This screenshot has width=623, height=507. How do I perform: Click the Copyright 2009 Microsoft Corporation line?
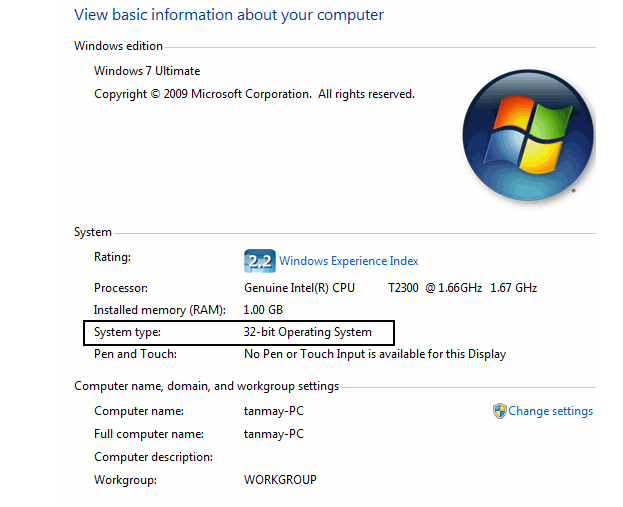pyautogui.click(x=254, y=94)
